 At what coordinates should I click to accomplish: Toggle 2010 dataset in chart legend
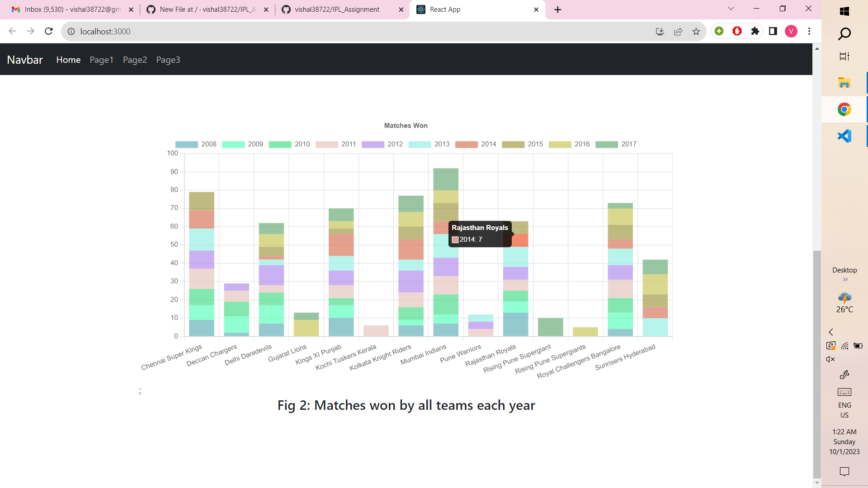289,144
